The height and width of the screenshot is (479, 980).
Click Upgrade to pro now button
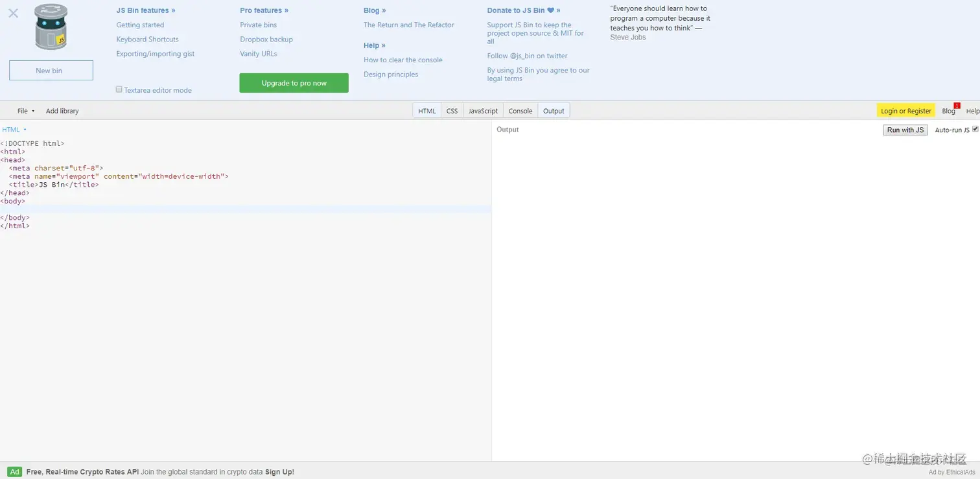294,83
